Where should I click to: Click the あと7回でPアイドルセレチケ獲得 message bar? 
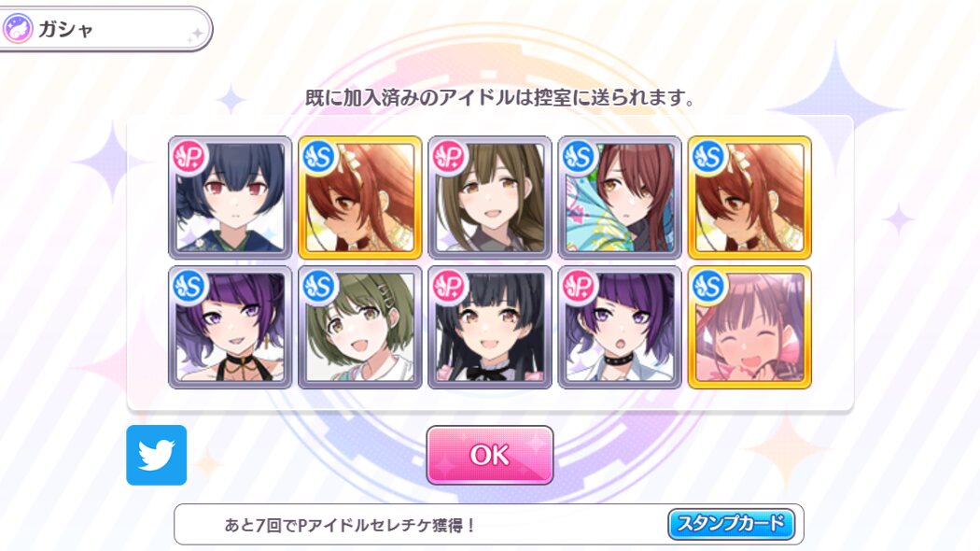(x=489, y=524)
